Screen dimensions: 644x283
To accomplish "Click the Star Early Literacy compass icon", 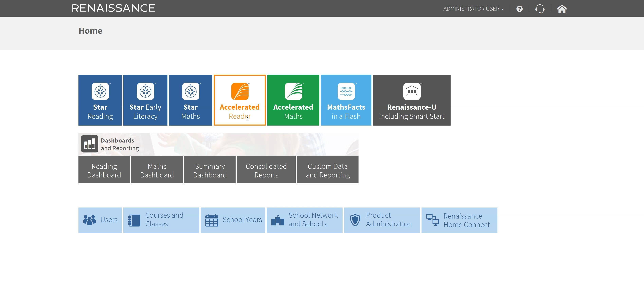I will click(146, 91).
